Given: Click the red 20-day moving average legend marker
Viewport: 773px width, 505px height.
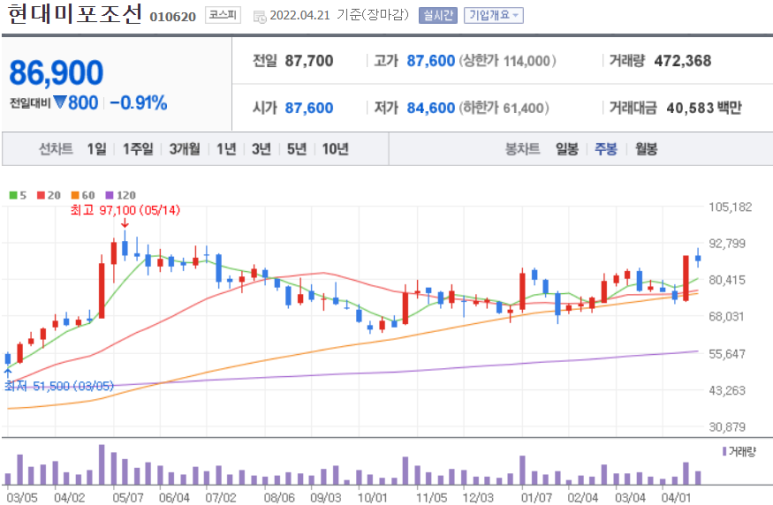Looking at the screenshot, I should pyautogui.click(x=38, y=195).
